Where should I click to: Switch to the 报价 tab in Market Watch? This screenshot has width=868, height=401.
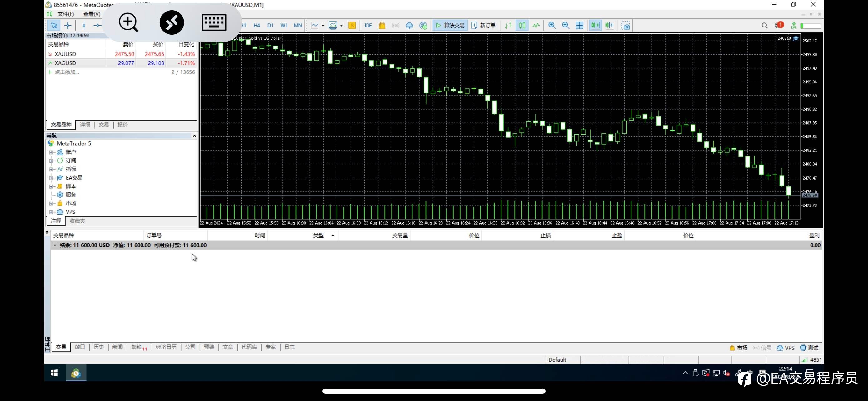(x=123, y=125)
